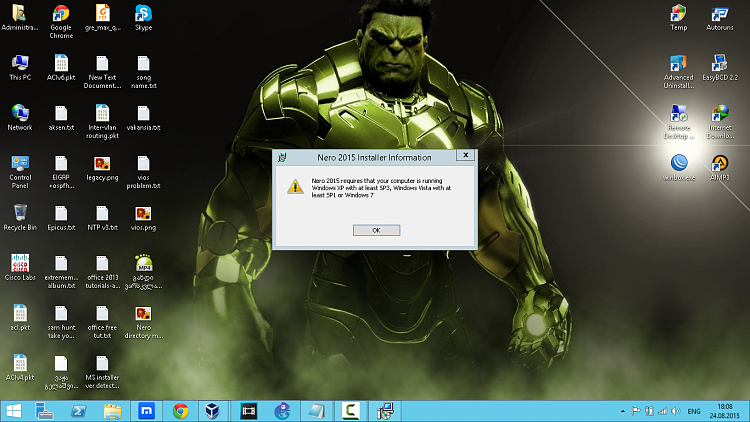Select the EIGRP+ospf file icon
This screenshot has height=422, width=750.
61,172
